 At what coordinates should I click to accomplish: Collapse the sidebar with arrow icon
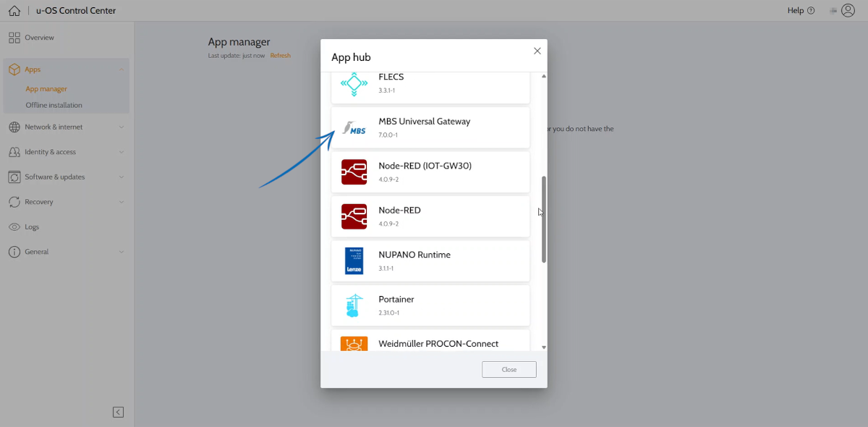pos(118,412)
